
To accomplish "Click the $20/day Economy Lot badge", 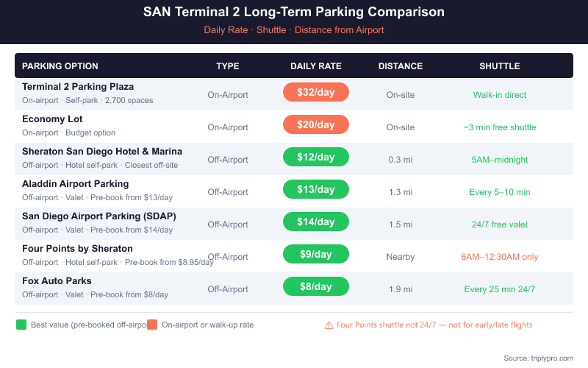I will (315, 124).
